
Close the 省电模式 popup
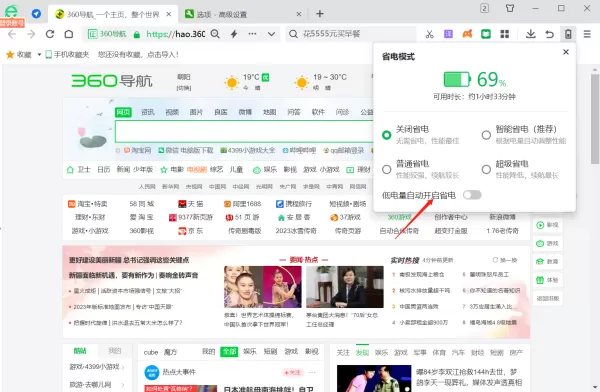[x=566, y=52]
